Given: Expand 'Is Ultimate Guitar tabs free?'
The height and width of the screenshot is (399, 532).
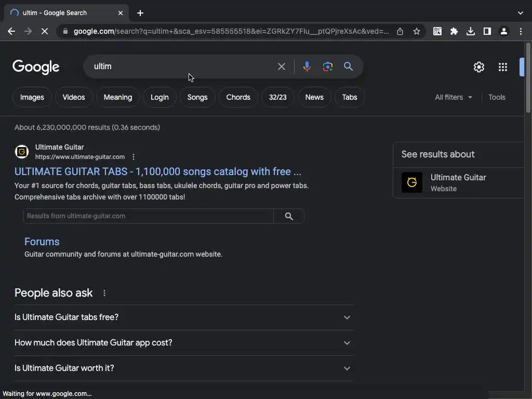Looking at the screenshot, I should (x=183, y=317).
